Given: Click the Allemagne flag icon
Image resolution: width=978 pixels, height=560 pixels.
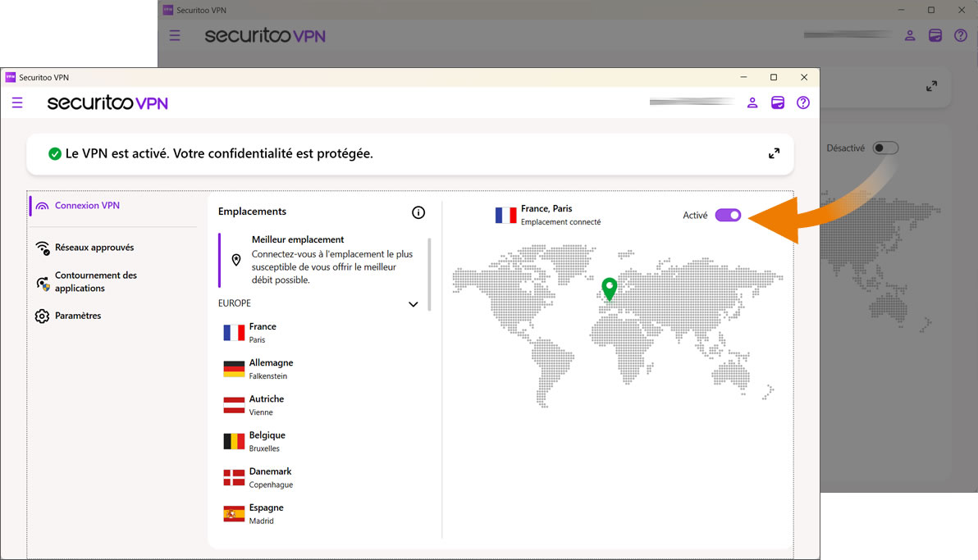Looking at the screenshot, I should (x=234, y=369).
